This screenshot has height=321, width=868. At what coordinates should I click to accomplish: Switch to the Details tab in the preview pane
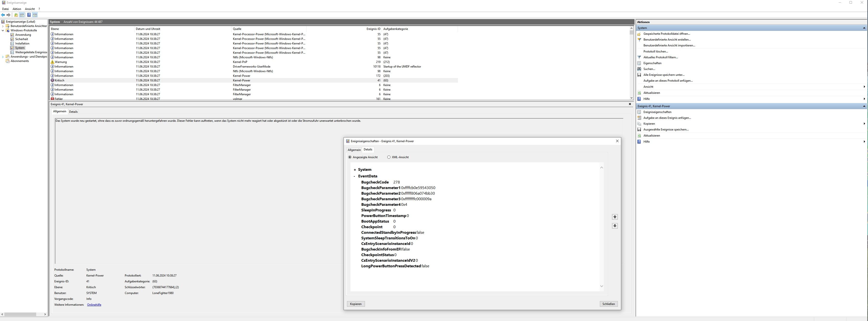tap(73, 112)
